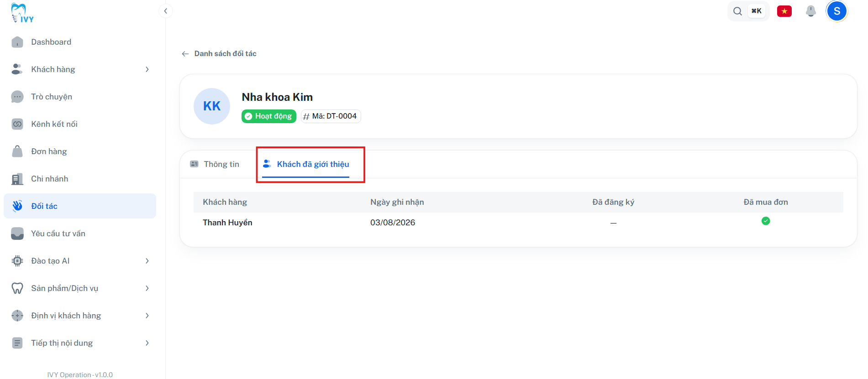Click the Kênh kết nối link icon
Image resolution: width=868 pixels, height=379 pixels.
(17, 124)
